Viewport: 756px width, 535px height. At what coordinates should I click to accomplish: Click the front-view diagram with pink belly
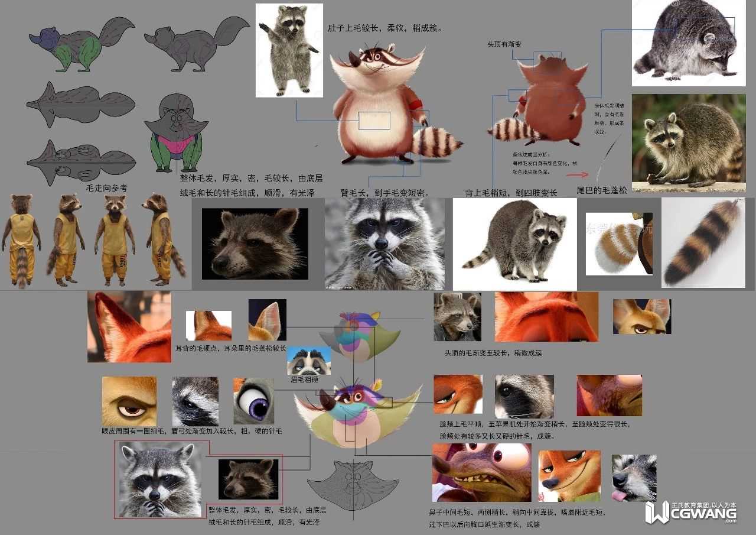click(x=176, y=132)
